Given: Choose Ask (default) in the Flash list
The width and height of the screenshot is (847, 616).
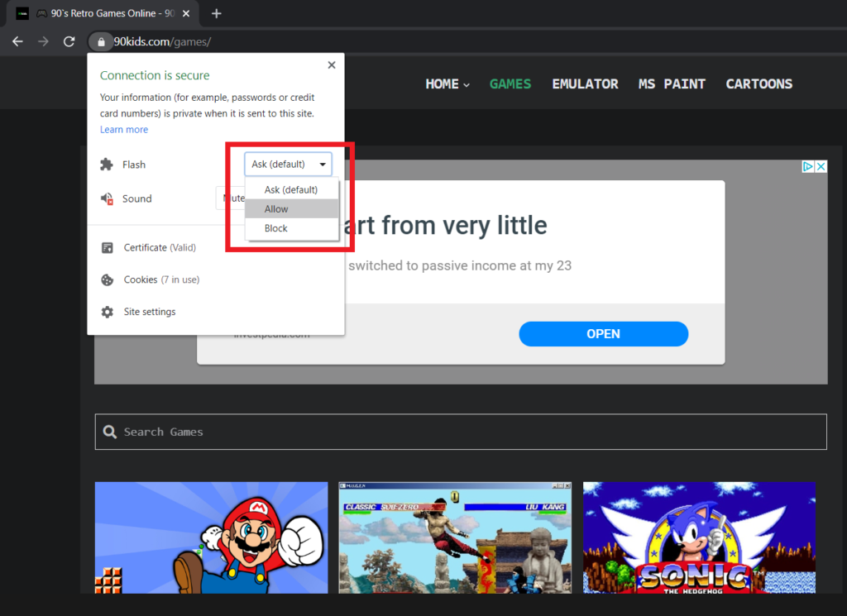Looking at the screenshot, I should (291, 189).
